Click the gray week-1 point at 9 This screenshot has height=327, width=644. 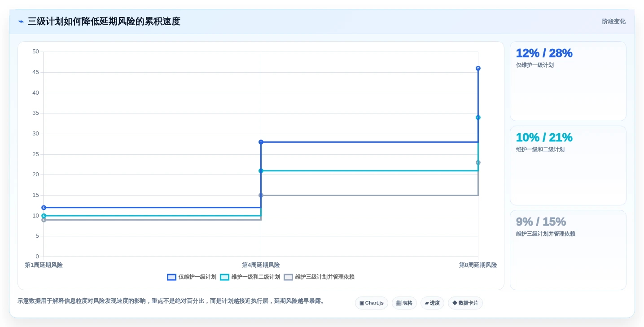44,220
